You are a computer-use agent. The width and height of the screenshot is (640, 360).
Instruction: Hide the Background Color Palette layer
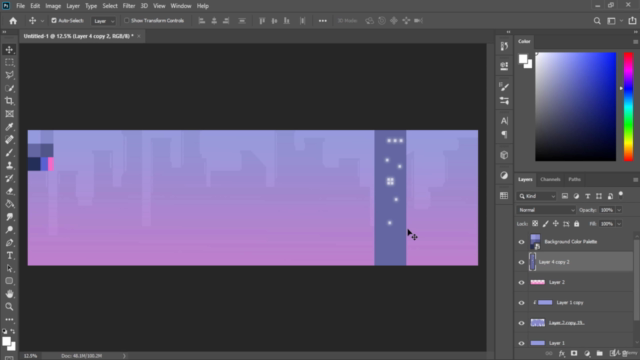[x=521, y=242]
